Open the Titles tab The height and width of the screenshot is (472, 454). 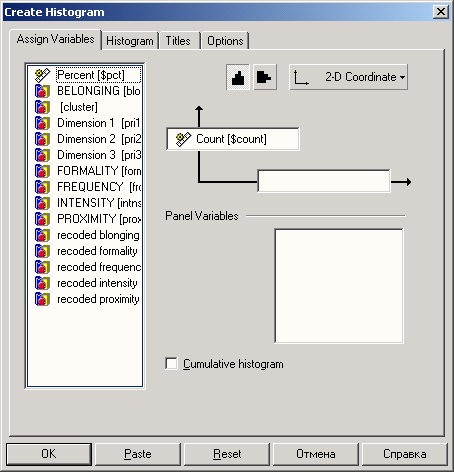point(178,41)
